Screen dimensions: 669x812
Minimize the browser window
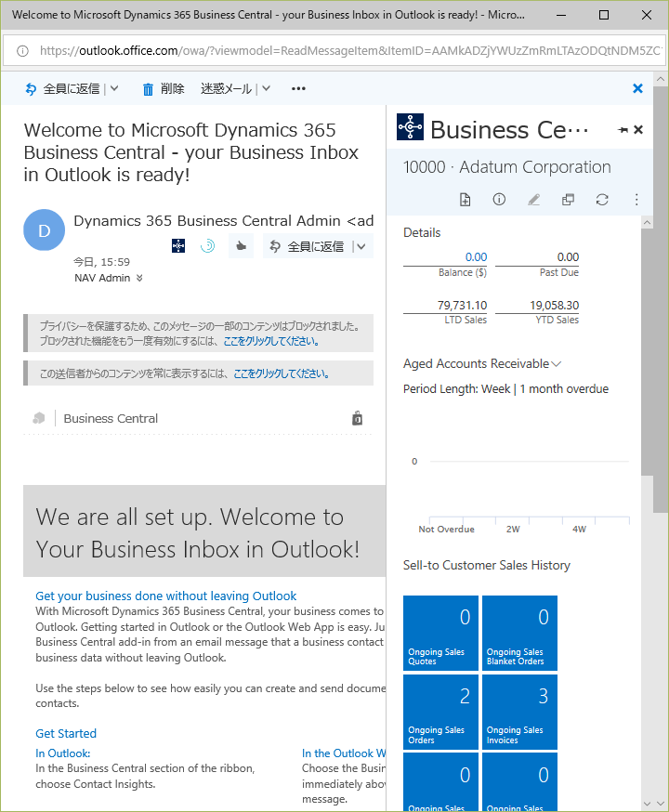pyautogui.click(x=561, y=15)
